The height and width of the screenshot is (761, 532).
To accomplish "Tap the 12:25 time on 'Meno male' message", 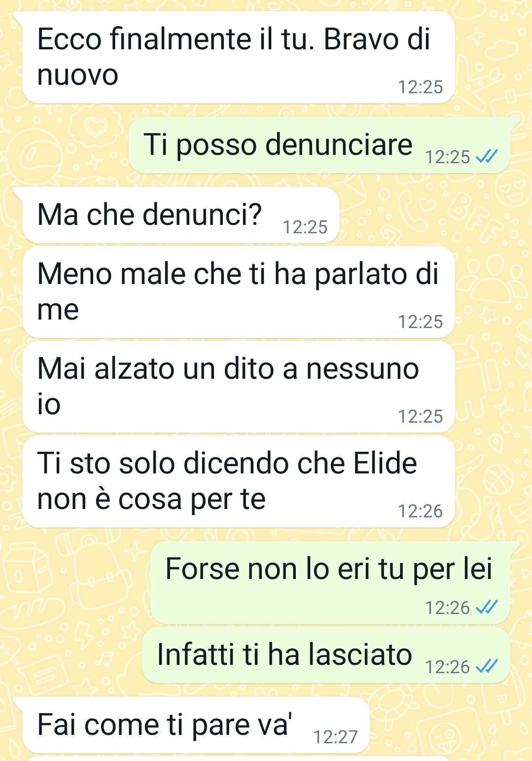I will coord(420,322).
